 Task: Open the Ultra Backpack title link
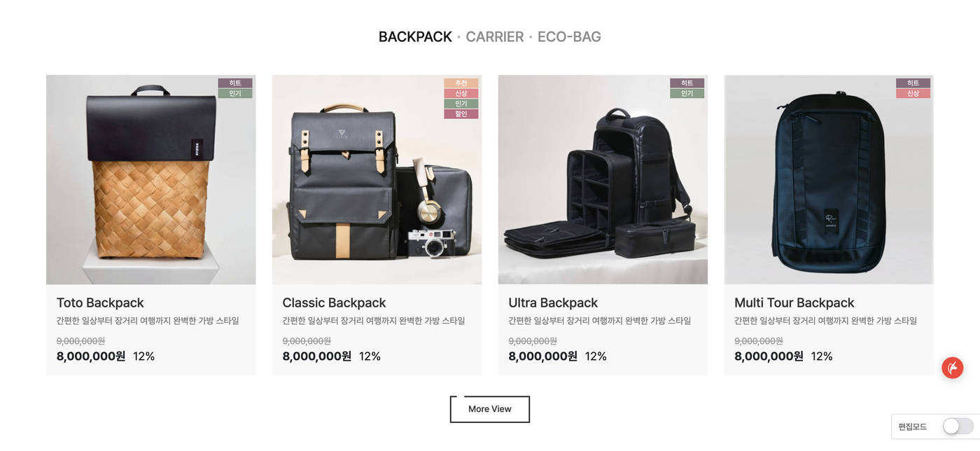pos(553,303)
